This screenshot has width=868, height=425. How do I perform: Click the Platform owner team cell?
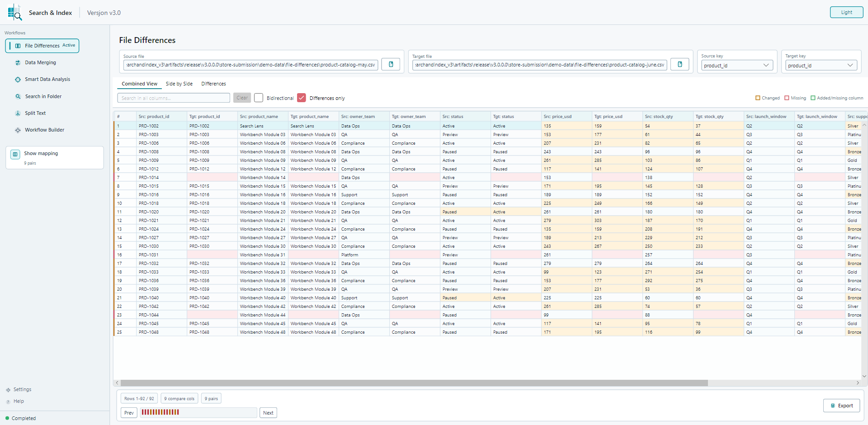[364, 255]
